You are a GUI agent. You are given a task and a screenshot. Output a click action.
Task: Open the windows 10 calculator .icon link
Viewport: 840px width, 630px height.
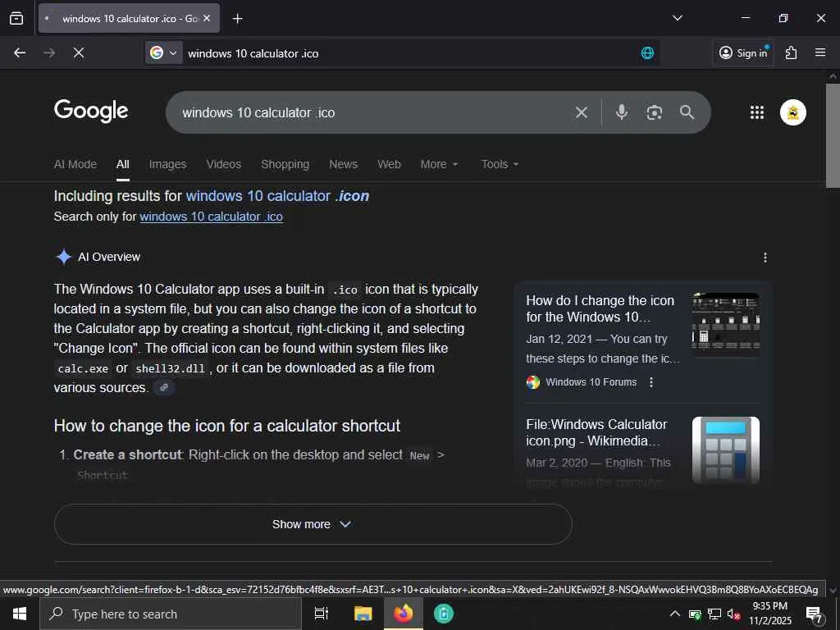(277, 196)
